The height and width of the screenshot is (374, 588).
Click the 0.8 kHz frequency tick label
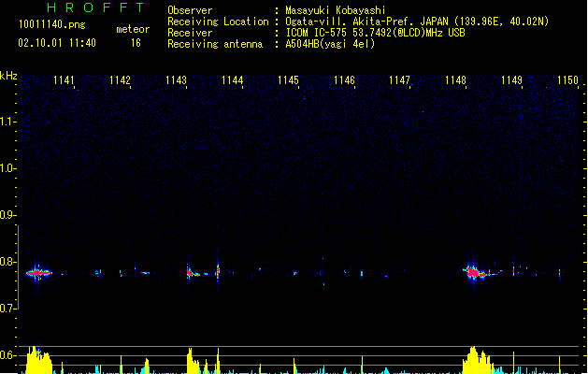click(x=7, y=262)
